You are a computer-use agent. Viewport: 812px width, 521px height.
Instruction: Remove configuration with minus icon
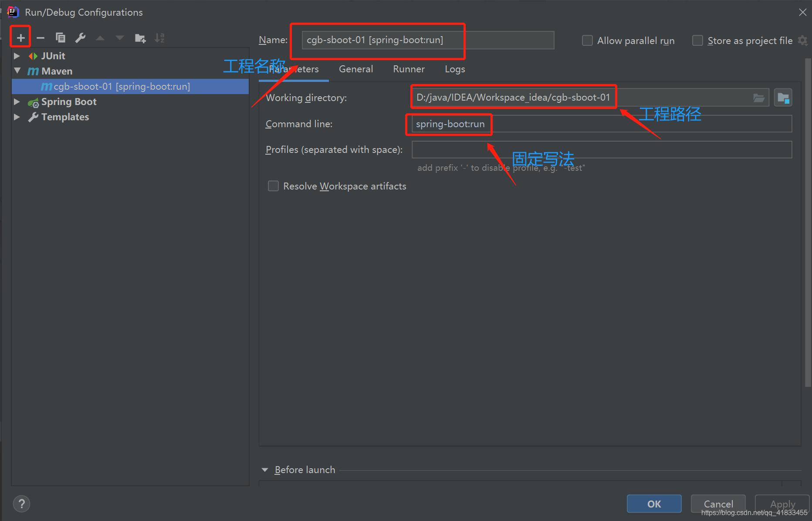[x=41, y=38]
